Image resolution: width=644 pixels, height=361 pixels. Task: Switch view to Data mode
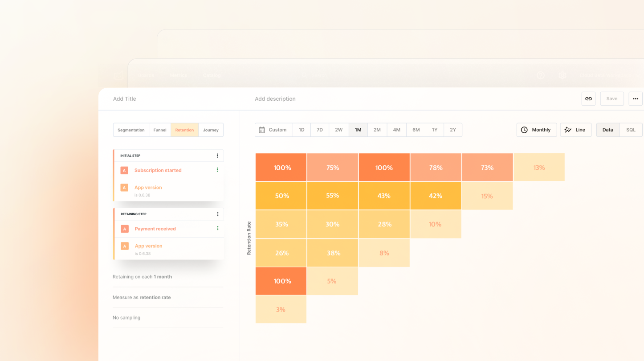[607, 130]
